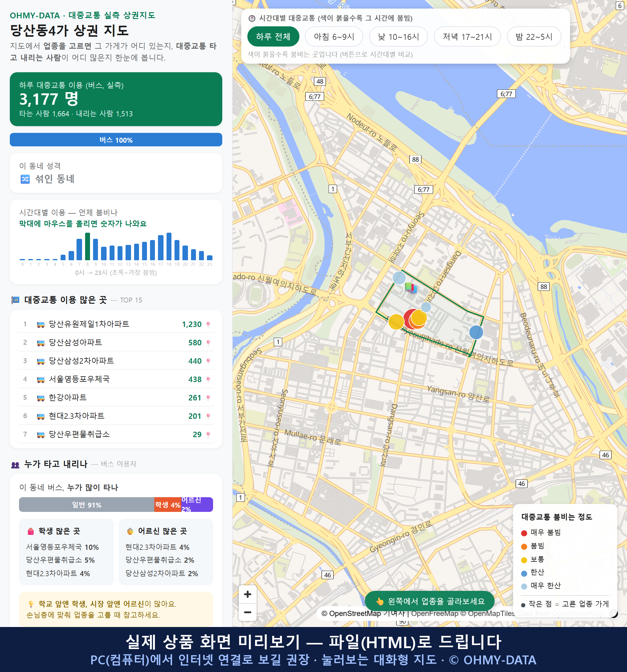Click the 한산 blue legend dot
627x672 pixels.
(x=524, y=573)
